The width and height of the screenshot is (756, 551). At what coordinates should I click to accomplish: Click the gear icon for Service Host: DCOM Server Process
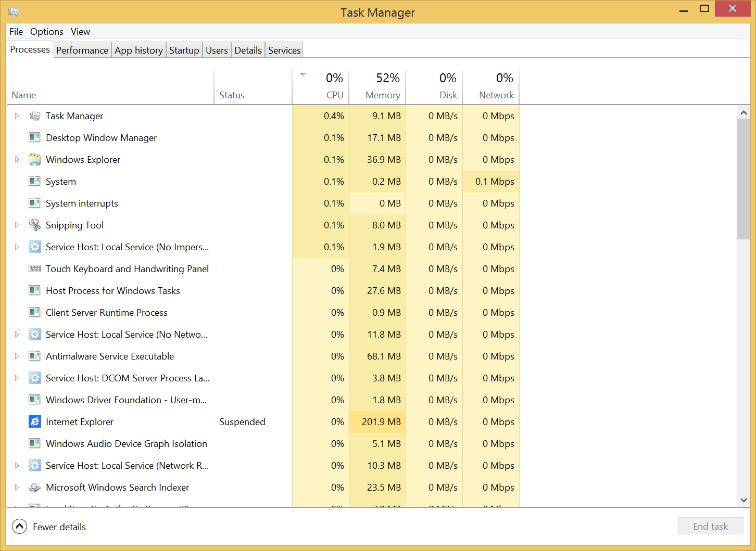[35, 378]
